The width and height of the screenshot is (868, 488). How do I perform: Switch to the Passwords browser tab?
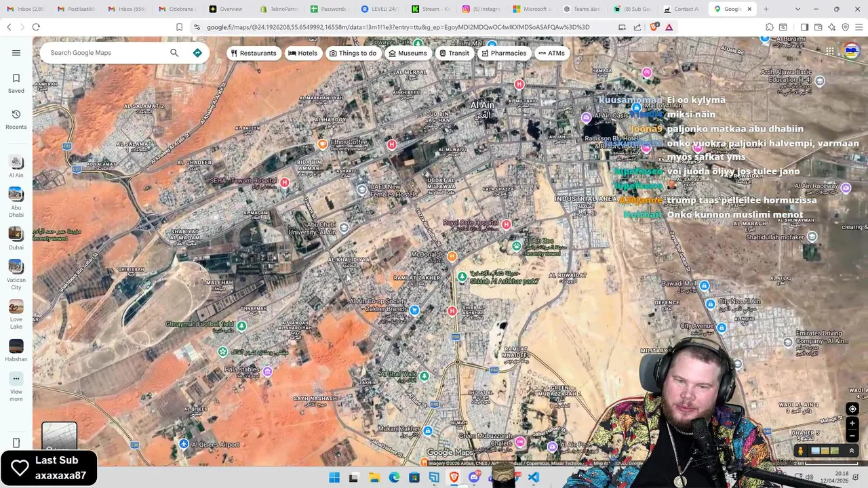click(329, 9)
